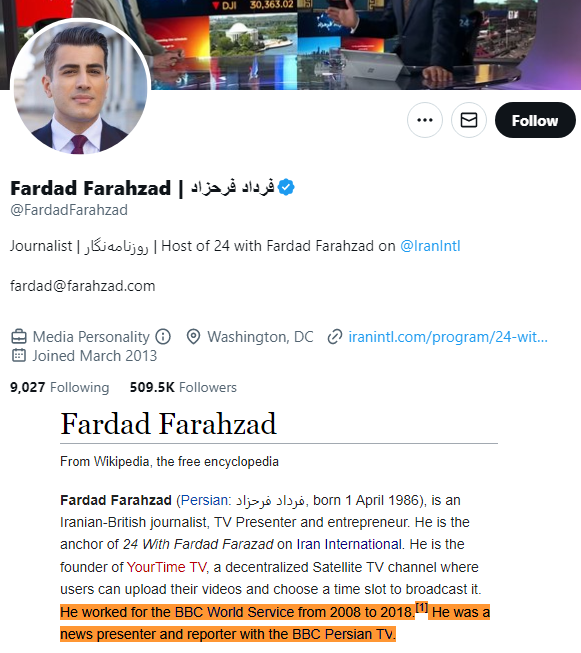Follow Fardad Farahzad's account
581x653 pixels.
coord(535,120)
